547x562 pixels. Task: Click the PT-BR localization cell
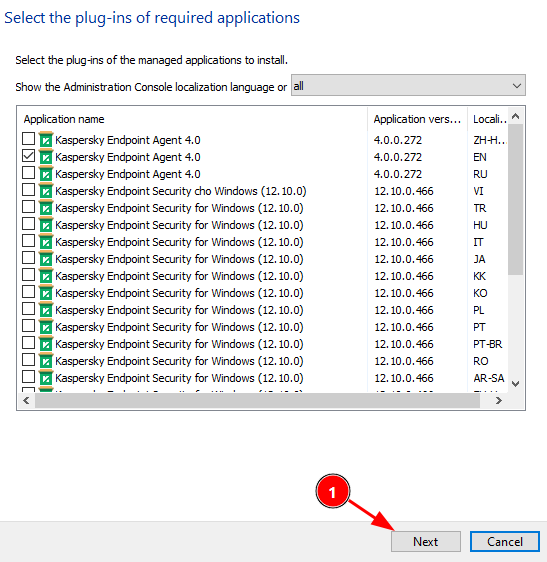(487, 344)
